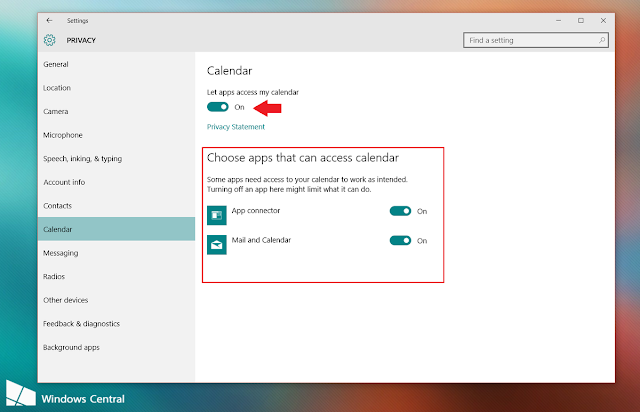Open the Camera privacy section
The height and width of the screenshot is (412, 640).
pyautogui.click(x=116, y=111)
